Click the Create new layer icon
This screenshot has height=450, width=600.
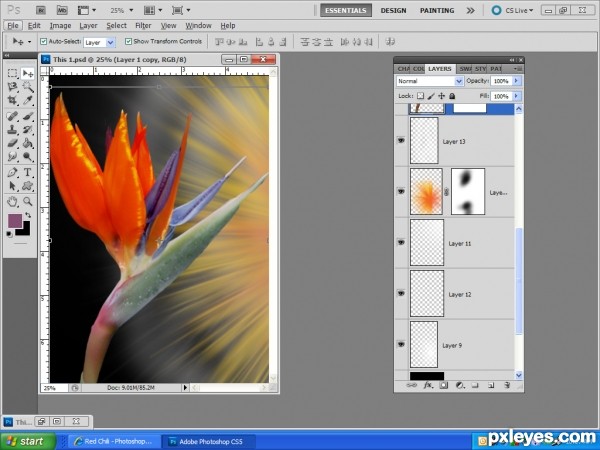click(x=491, y=386)
